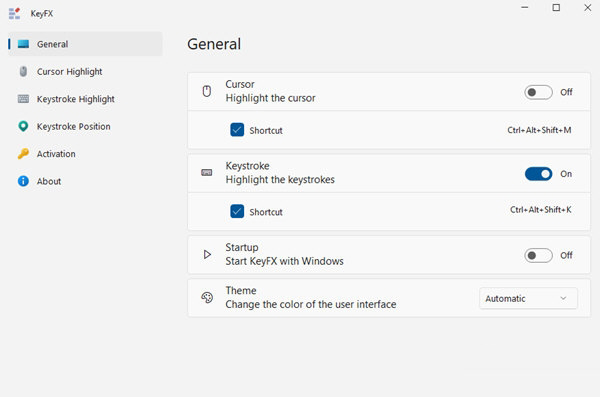Click the Activation key icon
This screenshot has width=600, height=397.
click(x=23, y=154)
